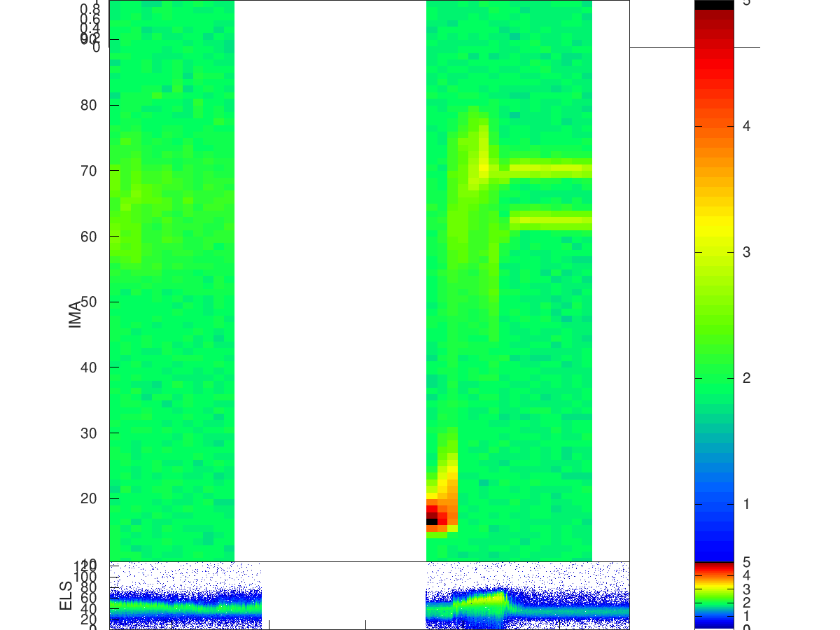
Task: Click tick label 3 on the large colorbar
Action: [746, 252]
